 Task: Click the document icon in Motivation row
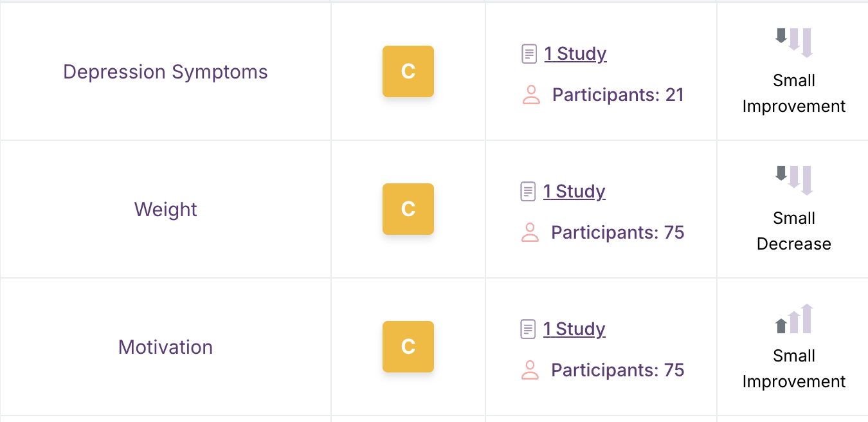click(x=527, y=329)
